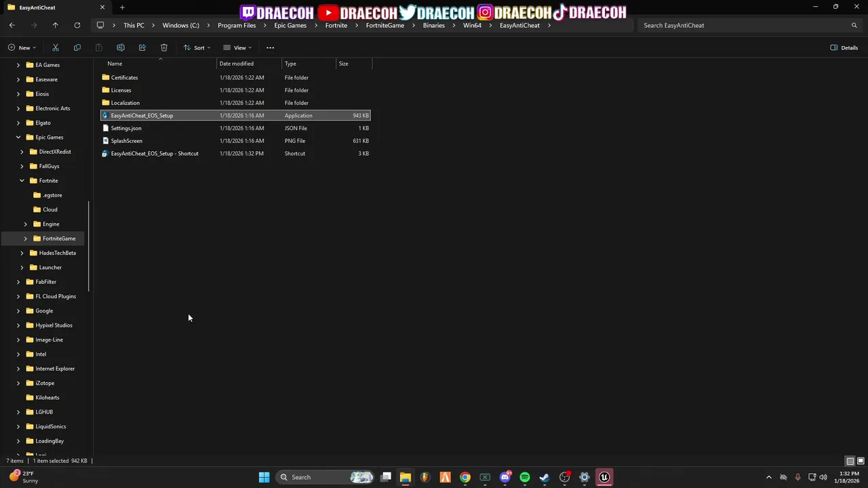Go back with the Back arrow
Screen dimensions: 868x488
pyautogui.click(x=12, y=25)
